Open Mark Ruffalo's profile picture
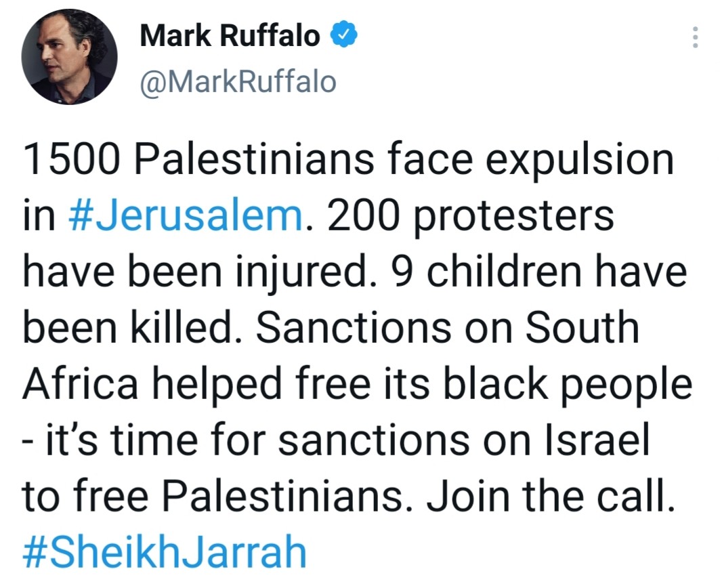 point(70,56)
